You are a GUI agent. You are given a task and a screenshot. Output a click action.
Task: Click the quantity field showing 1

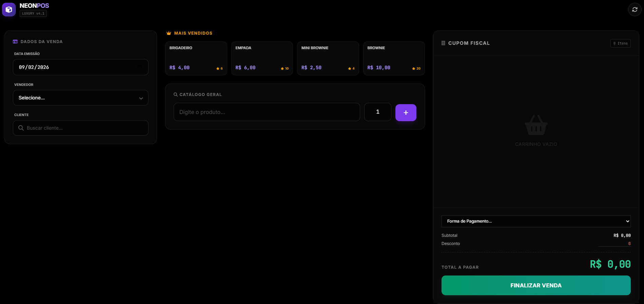377,112
